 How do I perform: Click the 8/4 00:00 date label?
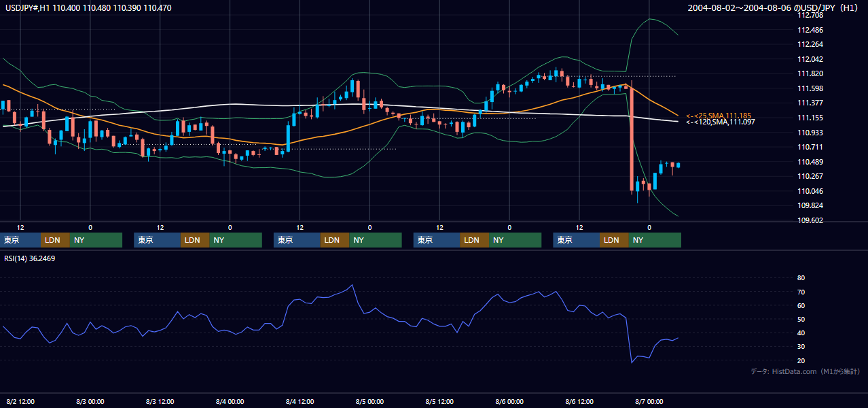(x=230, y=402)
